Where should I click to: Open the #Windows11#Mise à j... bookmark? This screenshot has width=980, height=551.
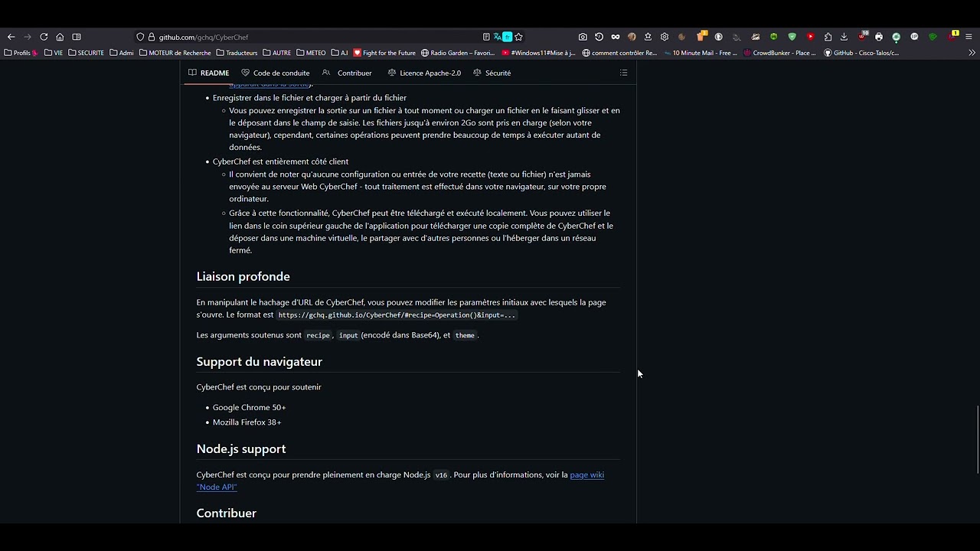[x=538, y=53]
